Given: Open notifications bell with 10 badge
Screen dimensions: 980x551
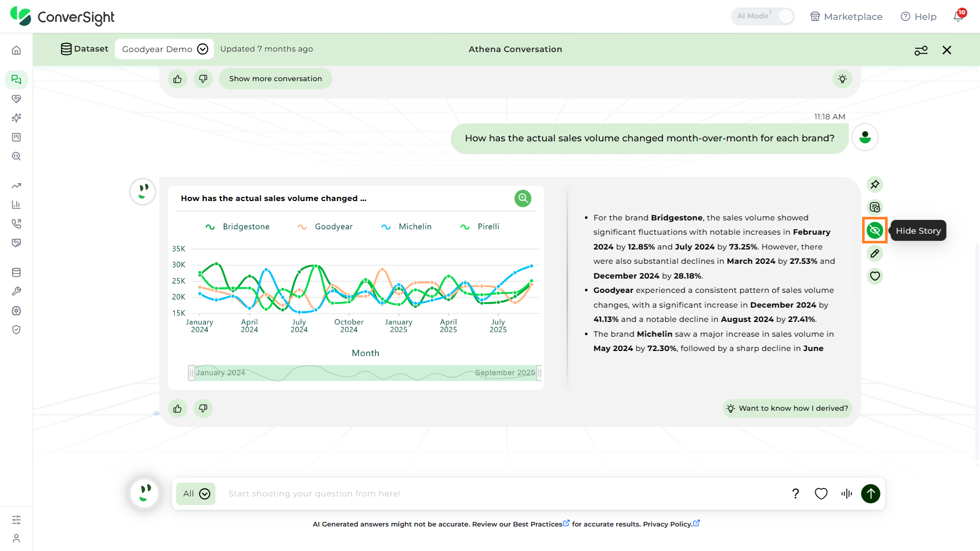Looking at the screenshot, I should (x=959, y=15).
